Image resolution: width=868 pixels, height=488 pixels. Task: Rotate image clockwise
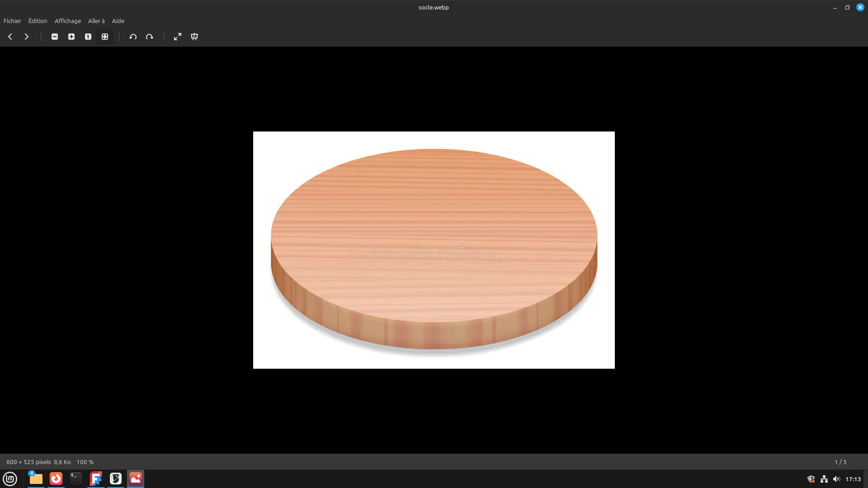point(150,37)
